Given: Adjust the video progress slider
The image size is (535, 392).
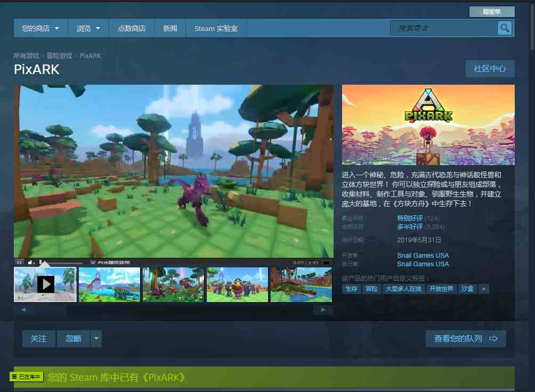Looking at the screenshot, I should [61, 263].
